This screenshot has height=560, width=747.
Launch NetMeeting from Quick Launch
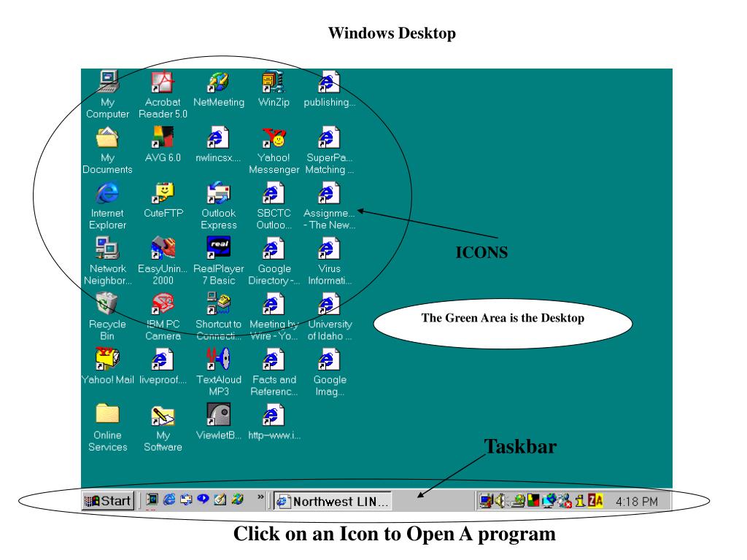coord(237,499)
